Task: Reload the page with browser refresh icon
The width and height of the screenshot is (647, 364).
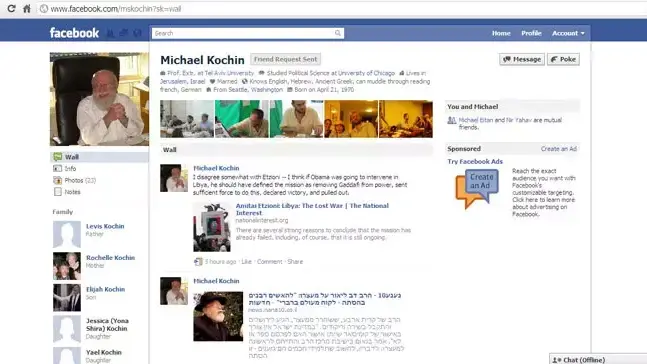Action: pos(11,9)
